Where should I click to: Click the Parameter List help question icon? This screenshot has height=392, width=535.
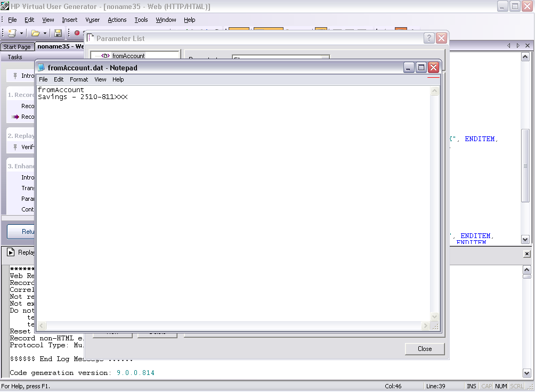(429, 38)
